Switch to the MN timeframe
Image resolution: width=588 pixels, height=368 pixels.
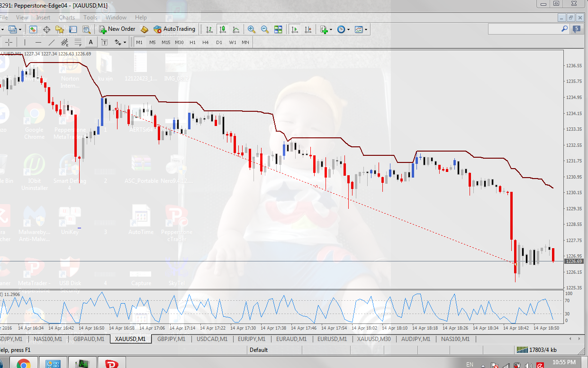pos(245,42)
